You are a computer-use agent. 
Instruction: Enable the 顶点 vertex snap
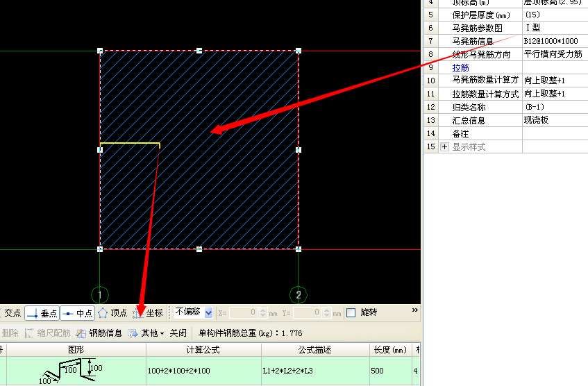[112, 313]
